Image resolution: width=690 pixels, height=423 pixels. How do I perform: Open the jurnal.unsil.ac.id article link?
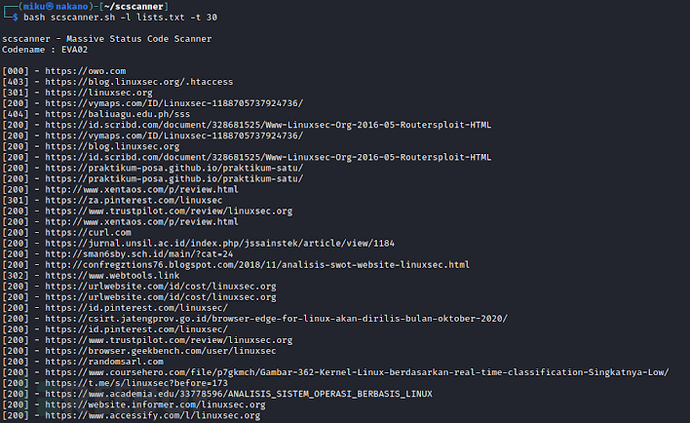coord(220,243)
